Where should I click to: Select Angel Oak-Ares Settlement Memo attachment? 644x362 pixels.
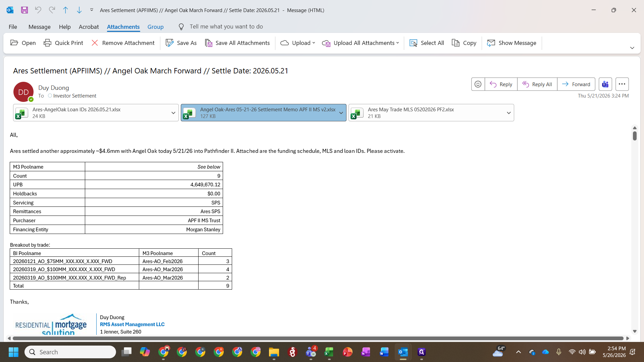pos(258,113)
